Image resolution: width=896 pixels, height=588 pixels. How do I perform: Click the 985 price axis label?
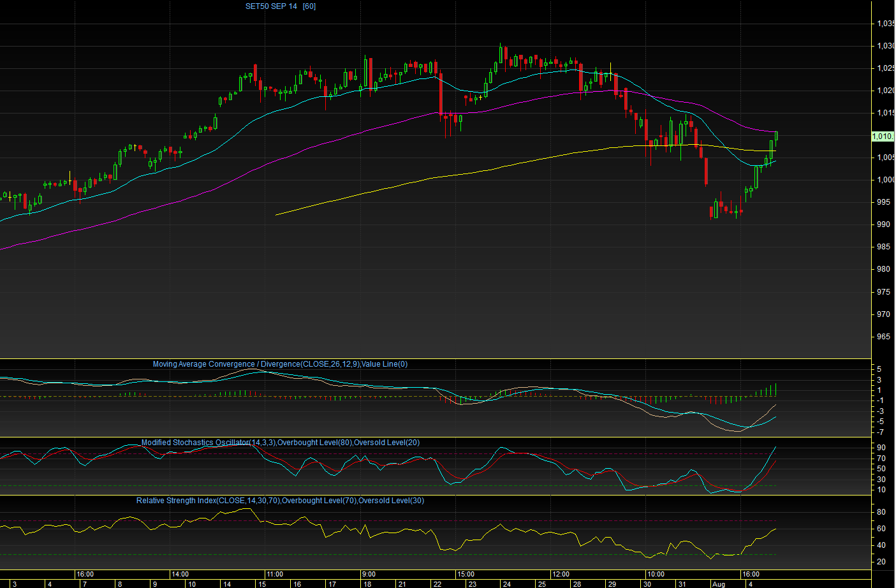tap(884, 247)
